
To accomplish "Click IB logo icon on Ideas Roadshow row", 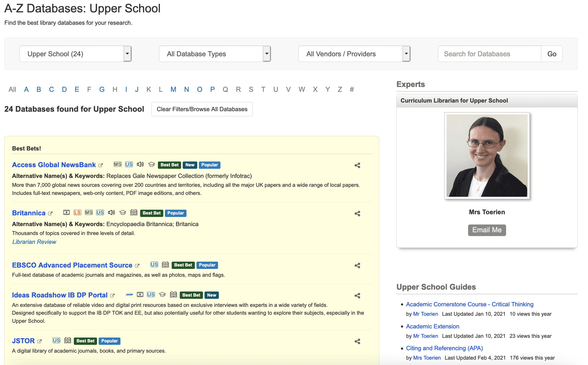I will [x=129, y=294].
